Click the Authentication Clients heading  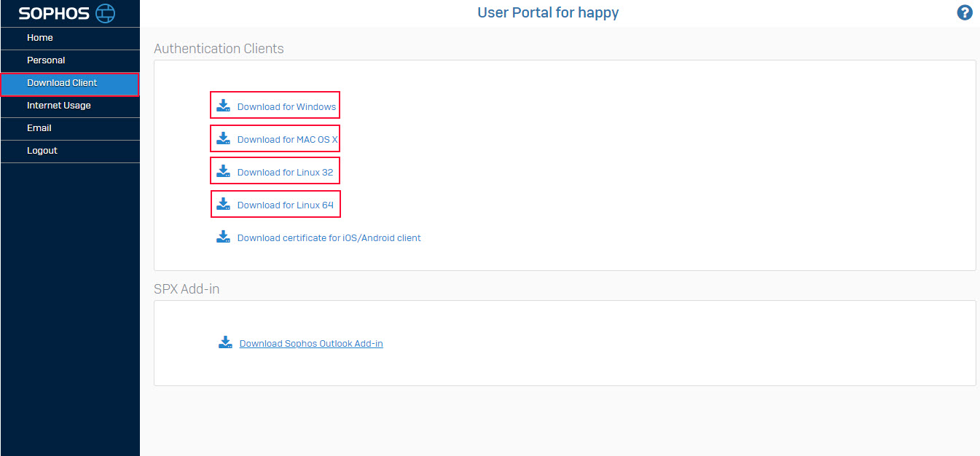[219, 49]
